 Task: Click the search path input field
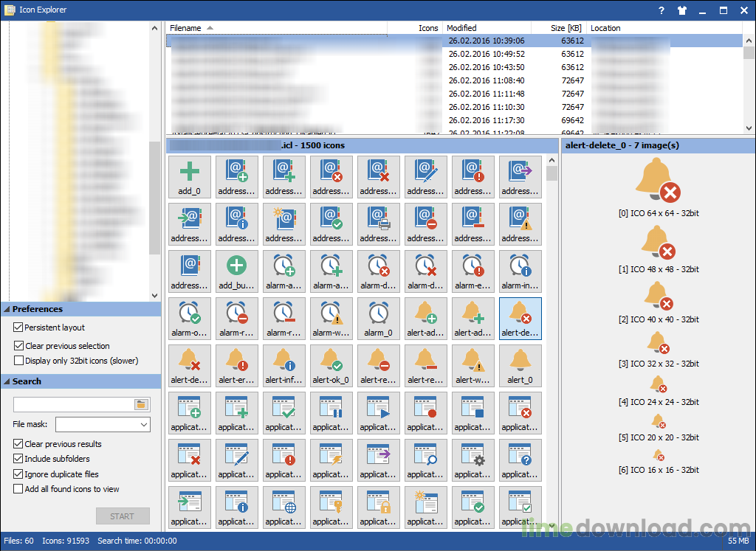pyautogui.click(x=73, y=404)
